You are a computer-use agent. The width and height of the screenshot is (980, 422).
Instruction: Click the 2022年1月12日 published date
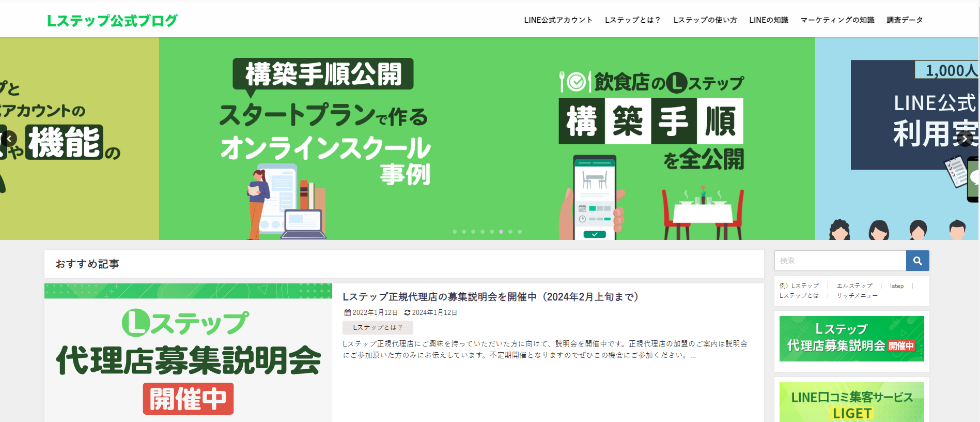371,312
